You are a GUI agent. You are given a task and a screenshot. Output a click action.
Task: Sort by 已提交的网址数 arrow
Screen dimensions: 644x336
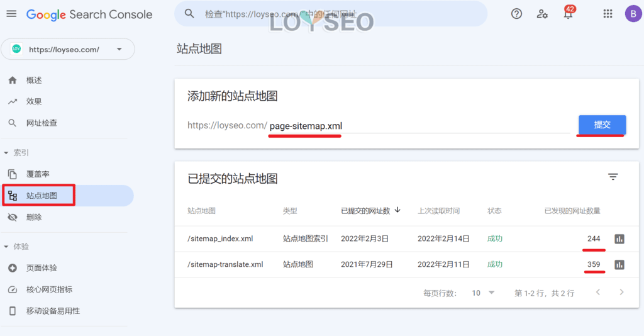point(397,210)
